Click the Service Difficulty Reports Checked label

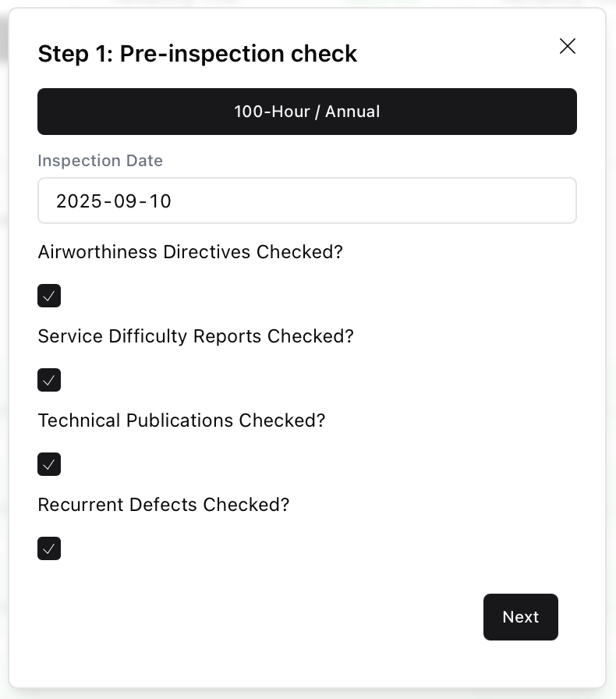196,336
